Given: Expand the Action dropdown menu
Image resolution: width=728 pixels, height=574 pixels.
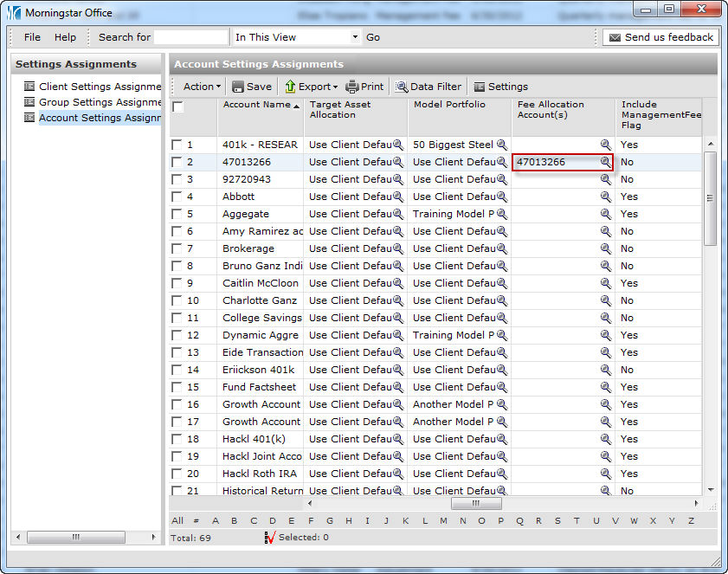Looking at the screenshot, I should pyautogui.click(x=202, y=87).
